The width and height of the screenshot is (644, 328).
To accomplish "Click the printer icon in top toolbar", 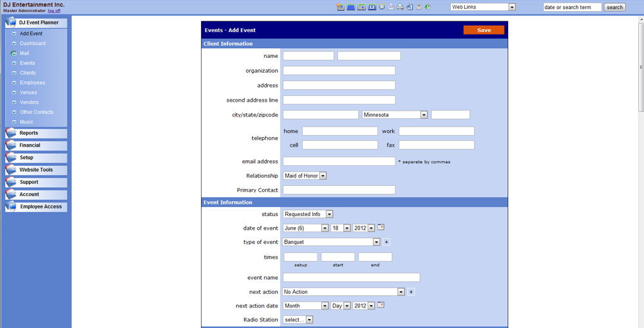I will click(x=400, y=7).
